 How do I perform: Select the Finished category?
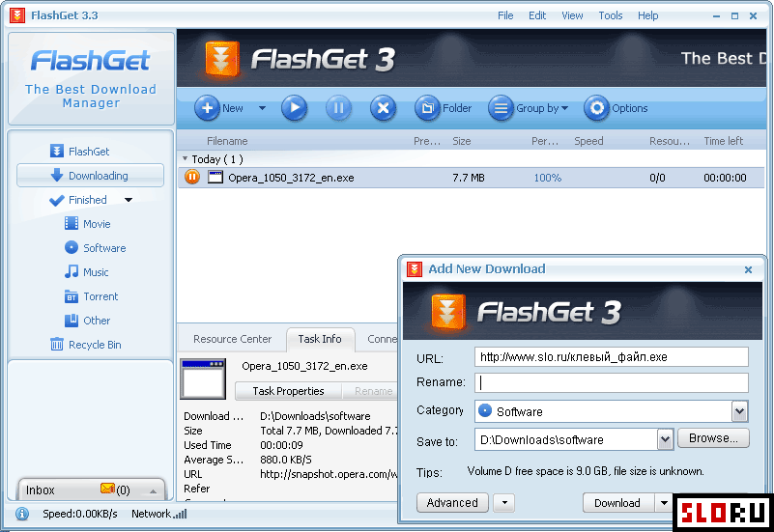pyautogui.click(x=78, y=200)
